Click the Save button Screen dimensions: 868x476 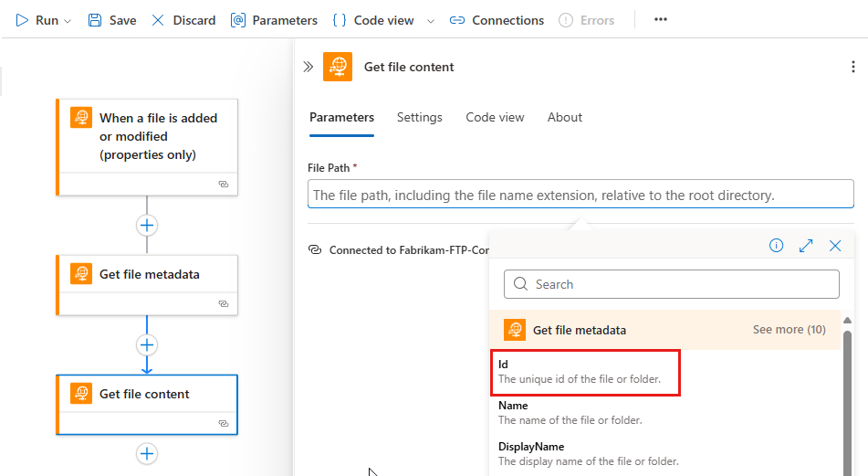(111, 20)
